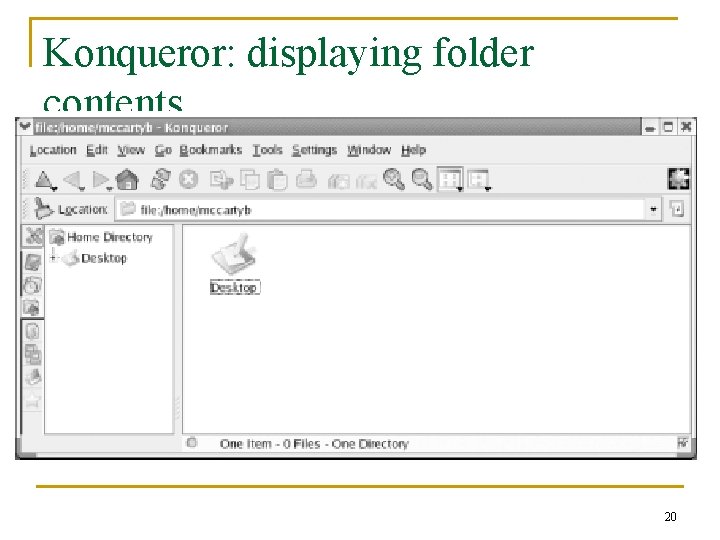Open the Window menu
This screenshot has height=540, width=720.
pyautogui.click(x=369, y=150)
